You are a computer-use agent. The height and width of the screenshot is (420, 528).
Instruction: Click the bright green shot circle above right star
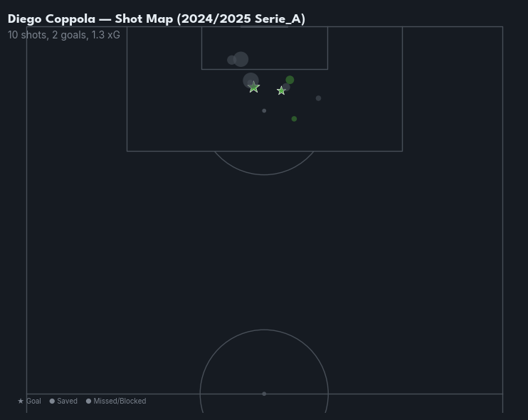(x=290, y=80)
